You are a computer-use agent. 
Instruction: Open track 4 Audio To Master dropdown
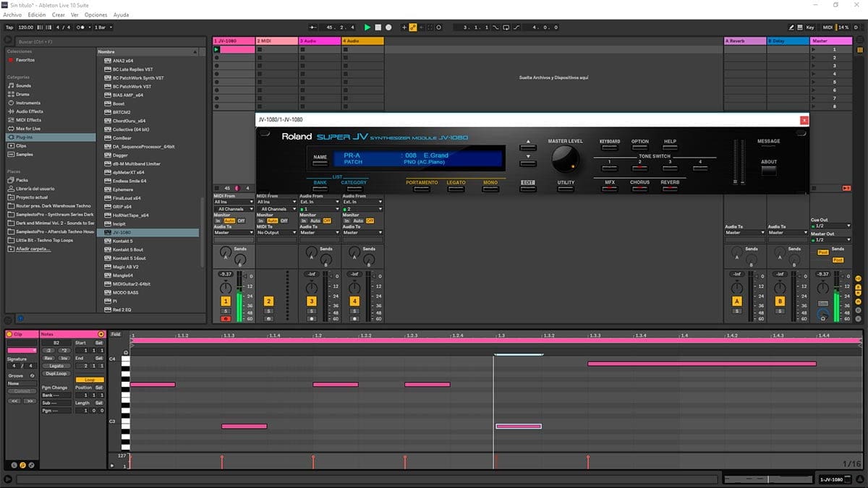pyautogui.click(x=362, y=233)
